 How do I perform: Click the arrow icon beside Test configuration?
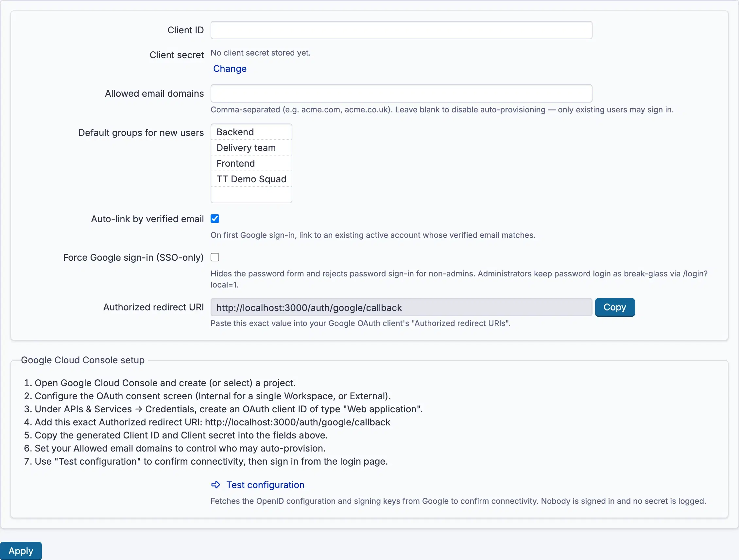coord(216,485)
